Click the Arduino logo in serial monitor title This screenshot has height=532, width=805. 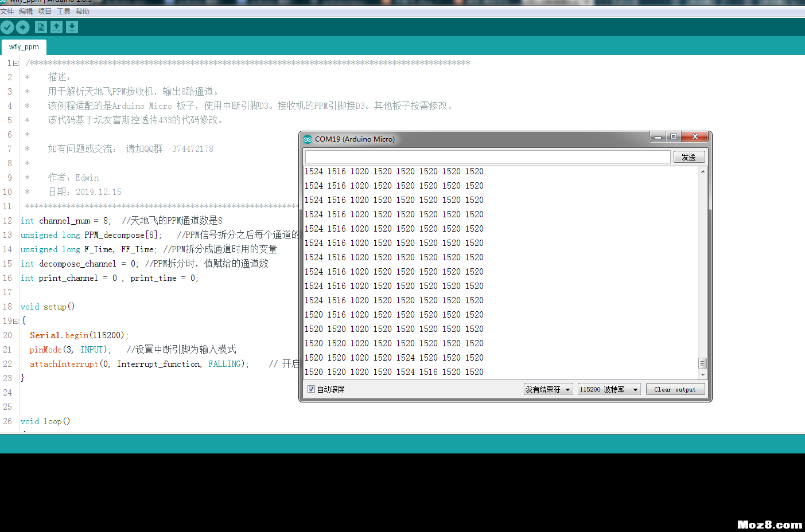tap(308, 139)
